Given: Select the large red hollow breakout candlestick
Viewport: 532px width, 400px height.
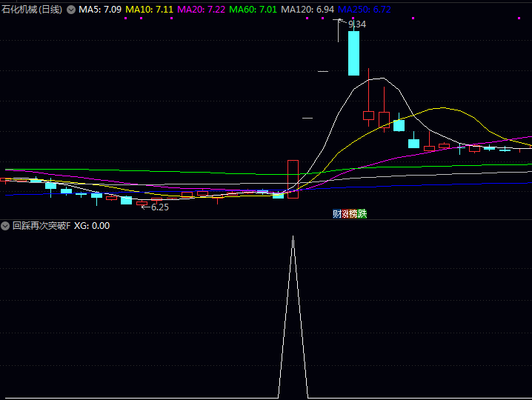Looking at the screenshot, I should pos(293,178).
